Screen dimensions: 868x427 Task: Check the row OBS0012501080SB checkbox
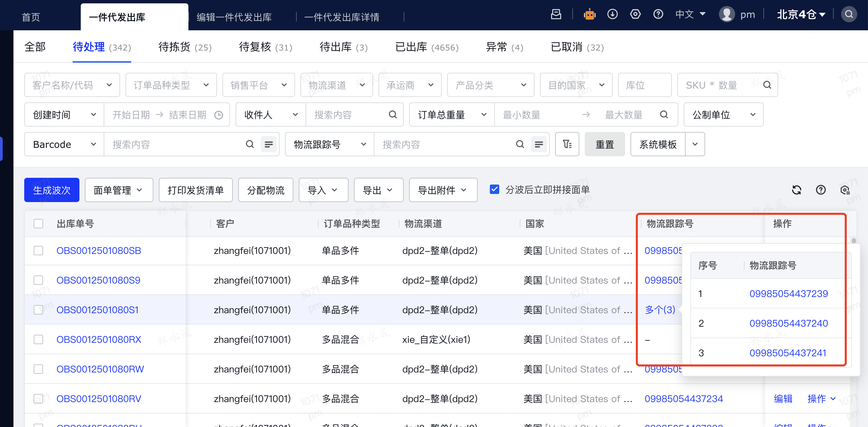tap(38, 251)
